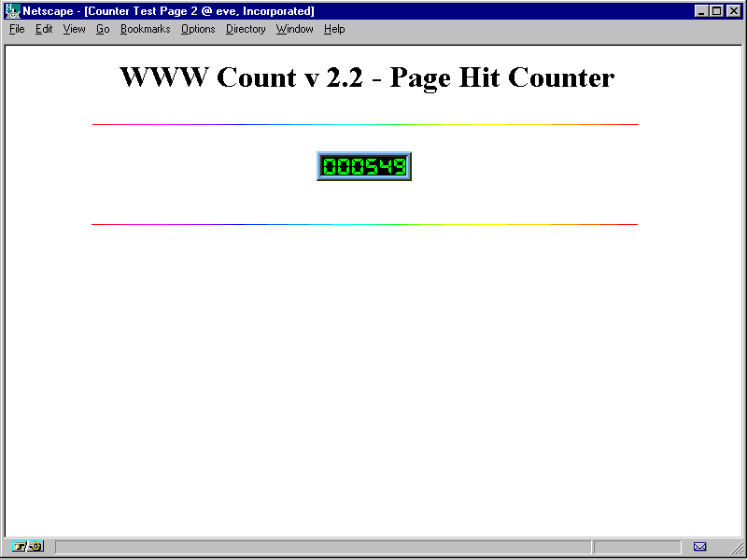This screenshot has width=747, height=560.
Task: Close the Netscape window
Action: [733, 11]
